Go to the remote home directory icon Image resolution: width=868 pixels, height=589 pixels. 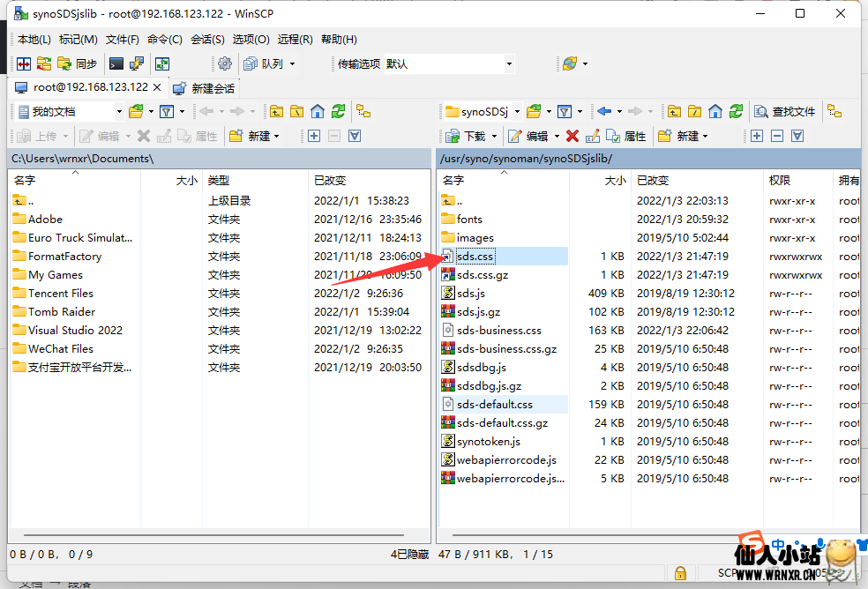click(x=715, y=112)
